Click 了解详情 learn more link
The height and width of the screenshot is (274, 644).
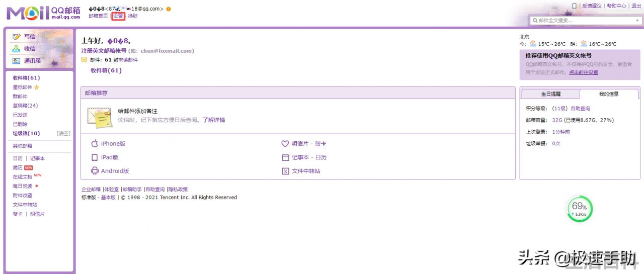point(214,120)
